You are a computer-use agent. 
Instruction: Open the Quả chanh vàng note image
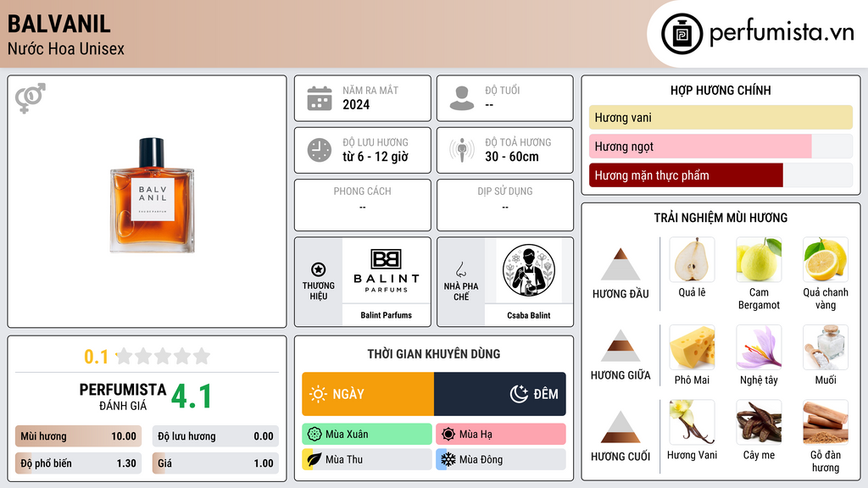(x=826, y=259)
